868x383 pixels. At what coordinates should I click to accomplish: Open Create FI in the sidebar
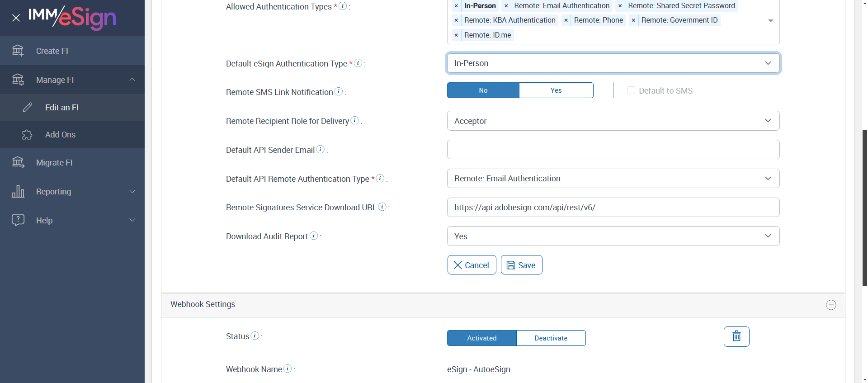52,51
